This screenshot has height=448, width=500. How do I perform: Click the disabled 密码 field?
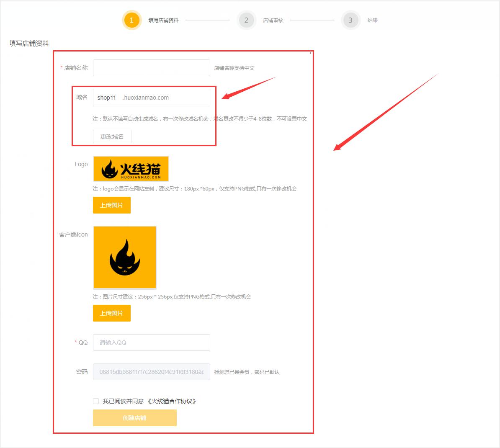tap(152, 372)
